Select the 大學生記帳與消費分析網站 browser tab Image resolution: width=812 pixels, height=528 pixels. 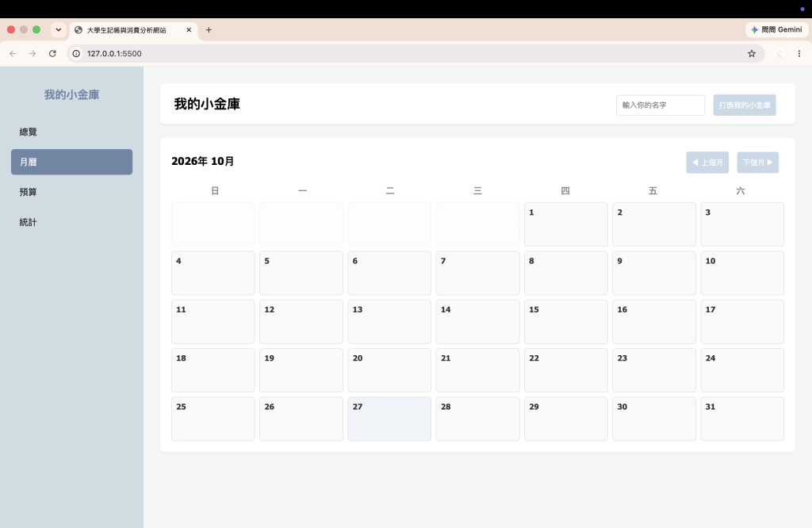click(x=133, y=30)
